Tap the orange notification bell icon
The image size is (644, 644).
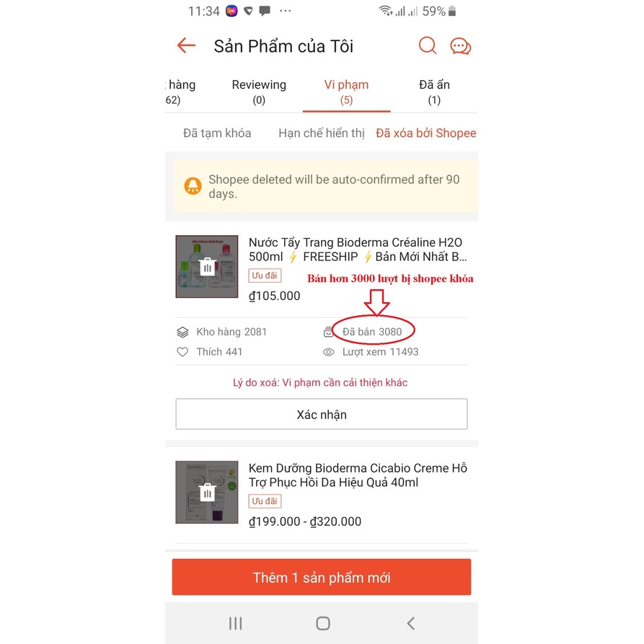(x=193, y=186)
